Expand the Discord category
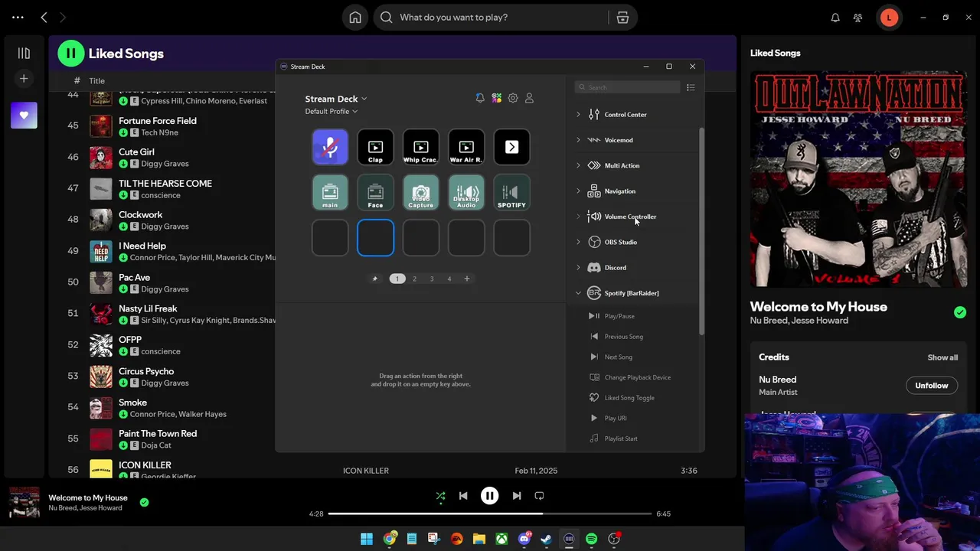The height and width of the screenshot is (551, 980). click(578, 268)
